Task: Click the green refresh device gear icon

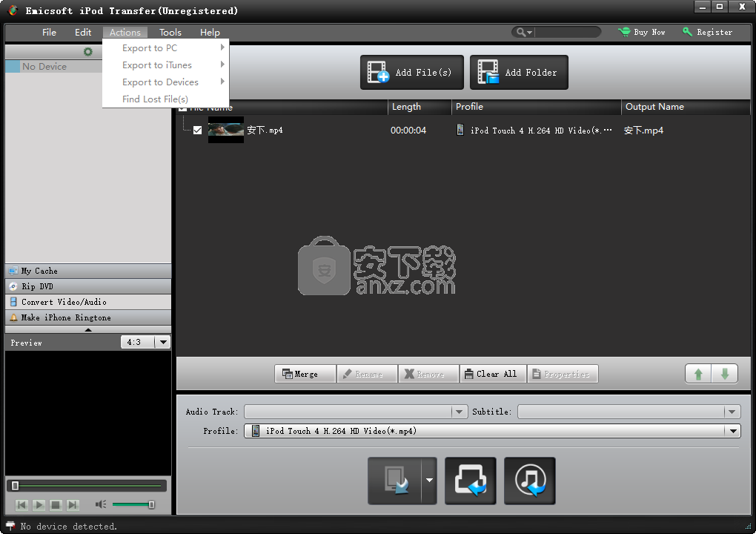Action: coord(87,52)
